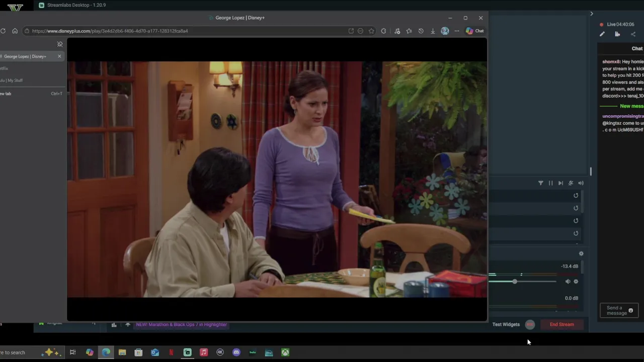The image size is (644, 362).
Task: Open the browser extensions puzzle icon
Action: click(x=383, y=31)
